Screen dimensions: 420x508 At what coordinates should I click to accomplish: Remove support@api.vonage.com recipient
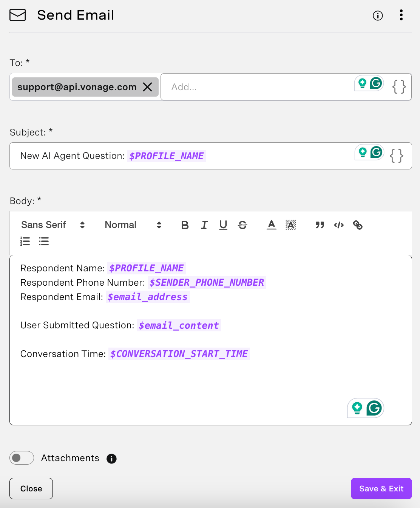point(148,87)
